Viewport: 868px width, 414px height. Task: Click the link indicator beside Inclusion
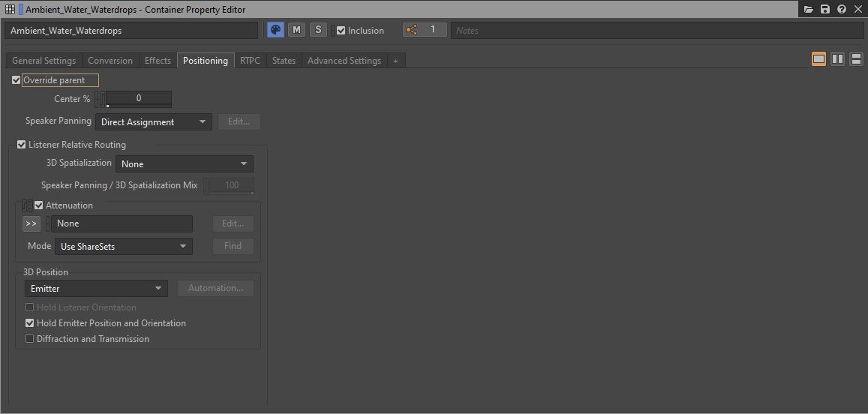coord(332,31)
